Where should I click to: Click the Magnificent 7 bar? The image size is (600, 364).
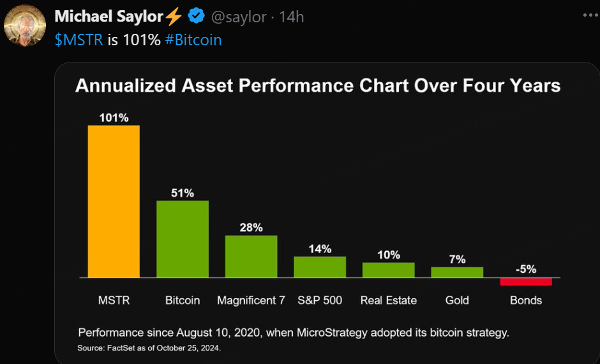[251, 256]
